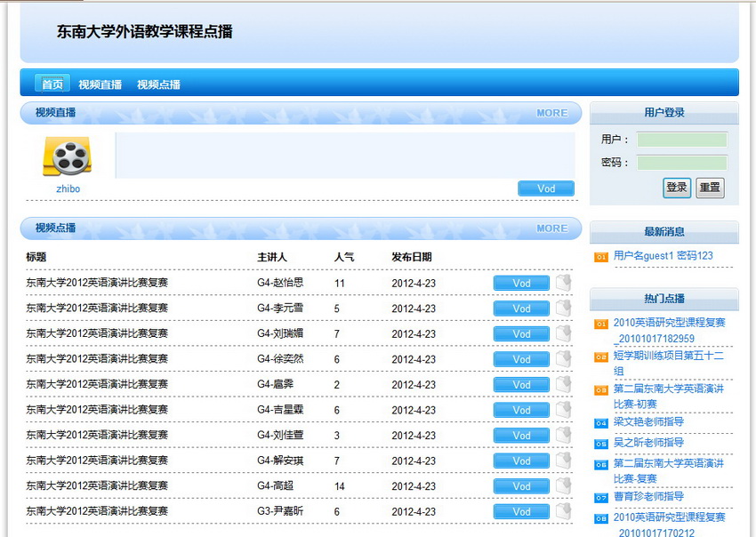Open the zhibo film reel icon
The height and width of the screenshot is (537, 756).
(x=67, y=156)
